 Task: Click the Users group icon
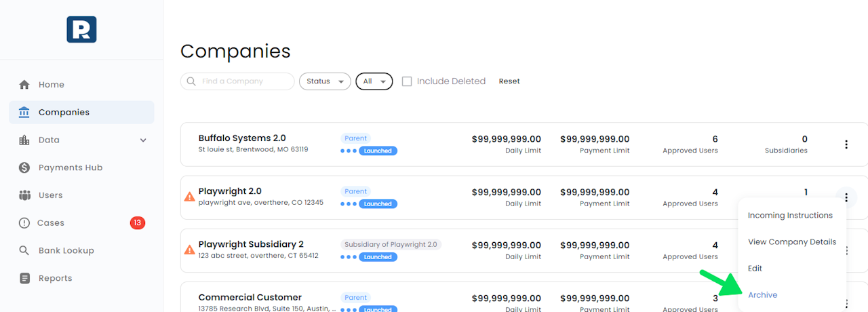point(24,195)
